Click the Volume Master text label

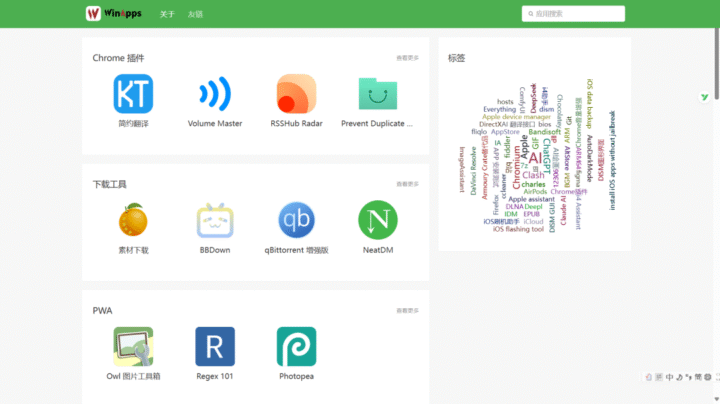pyautogui.click(x=215, y=123)
